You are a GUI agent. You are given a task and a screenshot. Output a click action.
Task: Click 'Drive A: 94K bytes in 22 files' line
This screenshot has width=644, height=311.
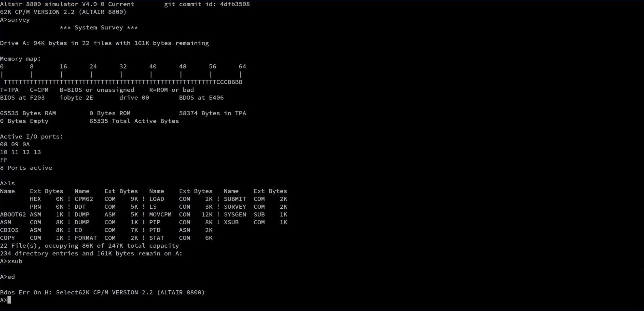point(104,43)
